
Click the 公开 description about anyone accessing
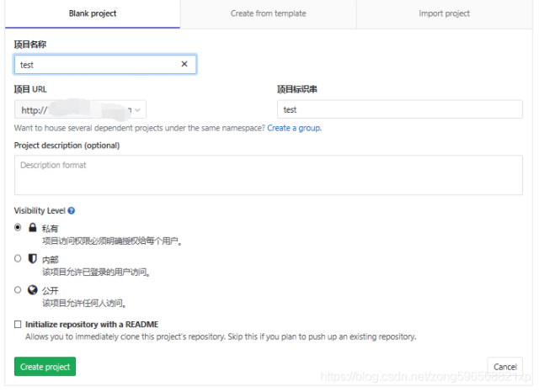pos(84,304)
